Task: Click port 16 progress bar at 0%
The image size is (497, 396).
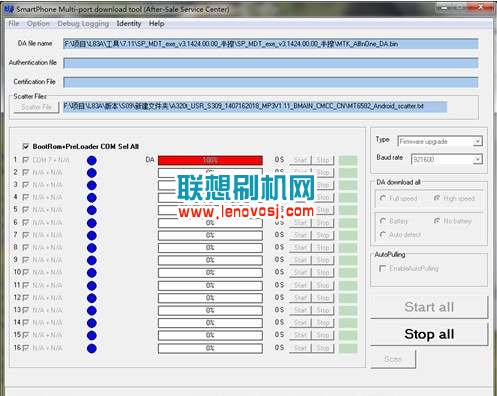Action: click(x=210, y=348)
